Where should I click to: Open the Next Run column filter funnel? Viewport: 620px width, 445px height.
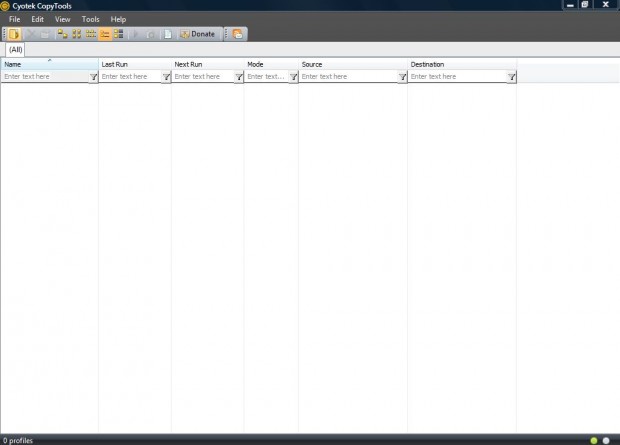click(x=239, y=77)
